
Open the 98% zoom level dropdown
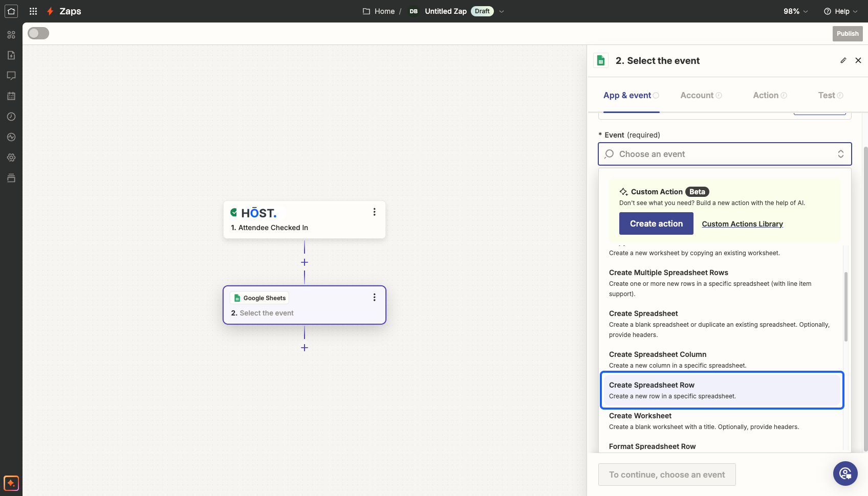796,11
